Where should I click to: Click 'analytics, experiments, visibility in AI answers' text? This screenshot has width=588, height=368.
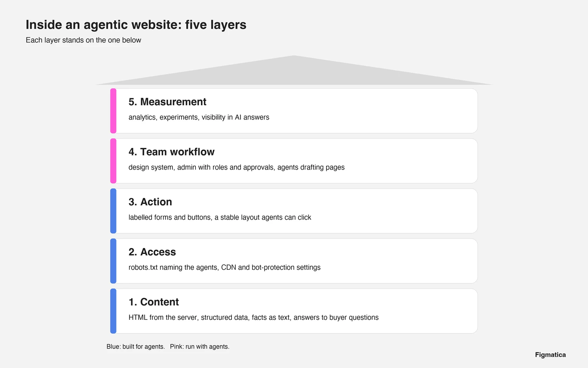[199, 117]
